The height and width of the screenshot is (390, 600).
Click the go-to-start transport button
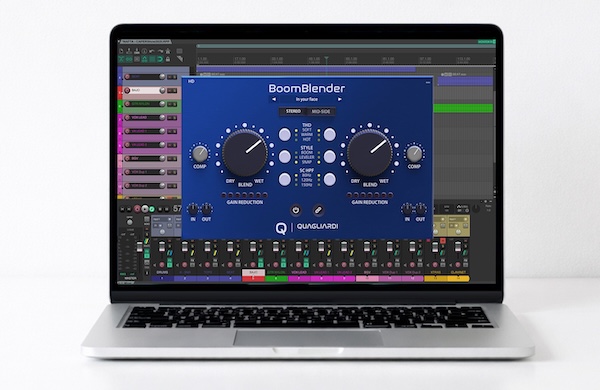[122, 209]
